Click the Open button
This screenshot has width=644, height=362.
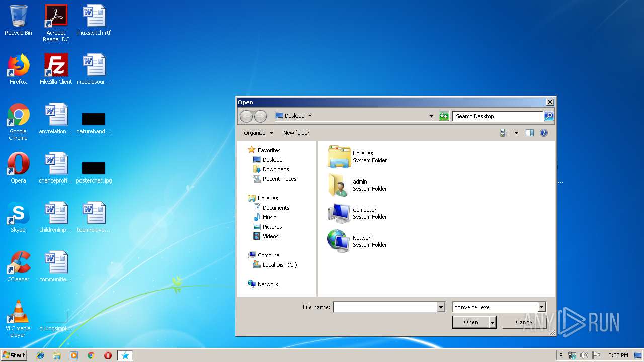471,322
